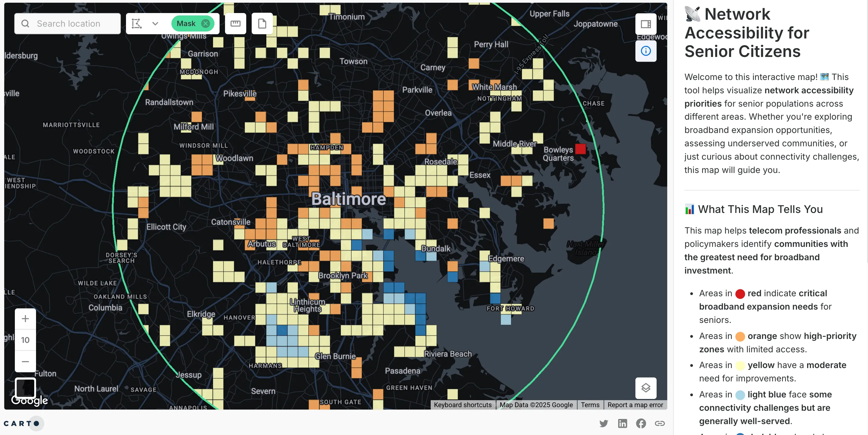Toggle the map info button
This screenshot has height=435, width=868.
(645, 51)
